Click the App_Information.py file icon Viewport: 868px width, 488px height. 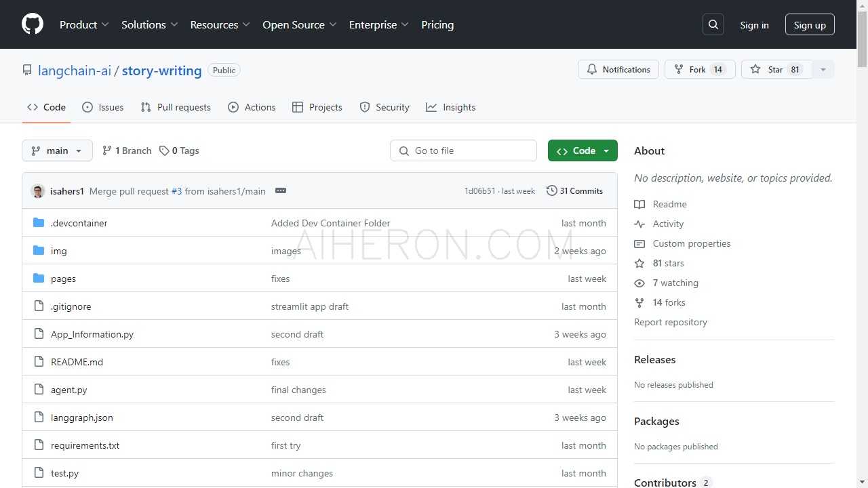(39, 334)
